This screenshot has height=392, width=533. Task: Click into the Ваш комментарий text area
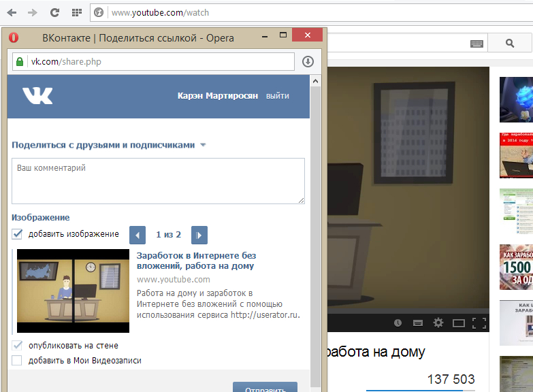[158, 181]
